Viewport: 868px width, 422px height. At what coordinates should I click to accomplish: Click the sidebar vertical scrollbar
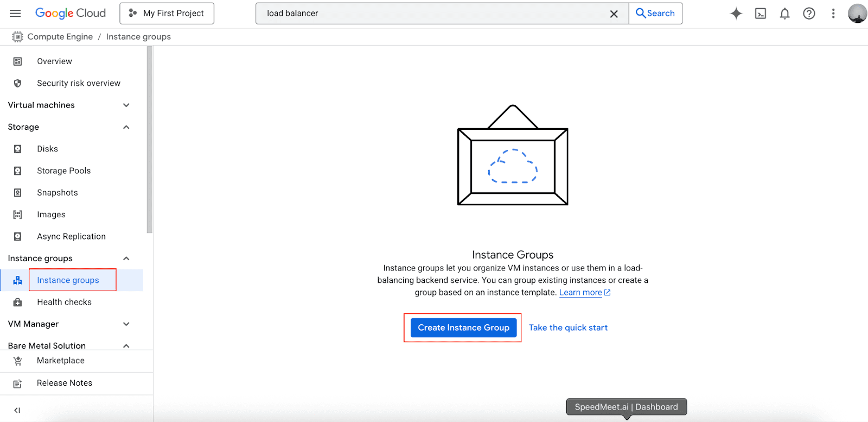tap(150, 140)
